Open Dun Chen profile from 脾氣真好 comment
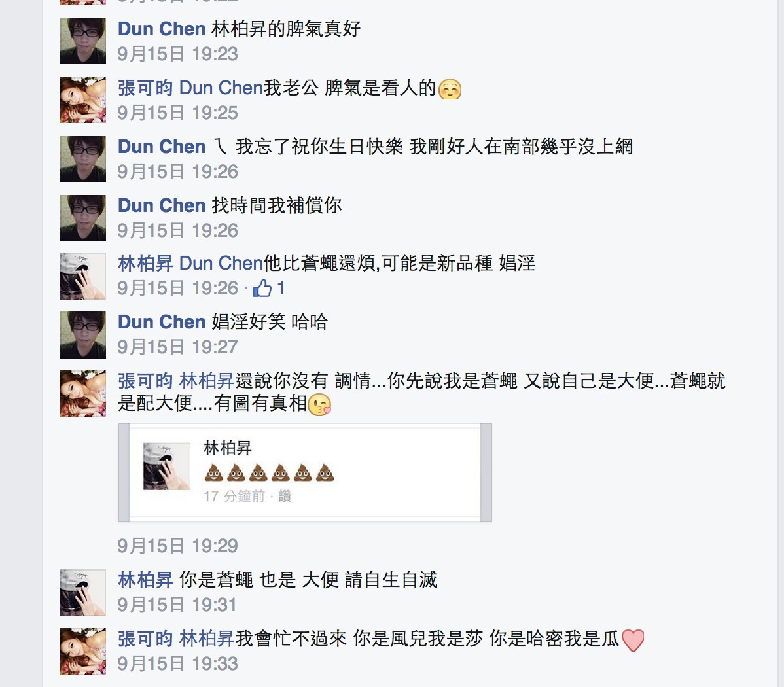The height and width of the screenshot is (687, 784). pos(162,29)
